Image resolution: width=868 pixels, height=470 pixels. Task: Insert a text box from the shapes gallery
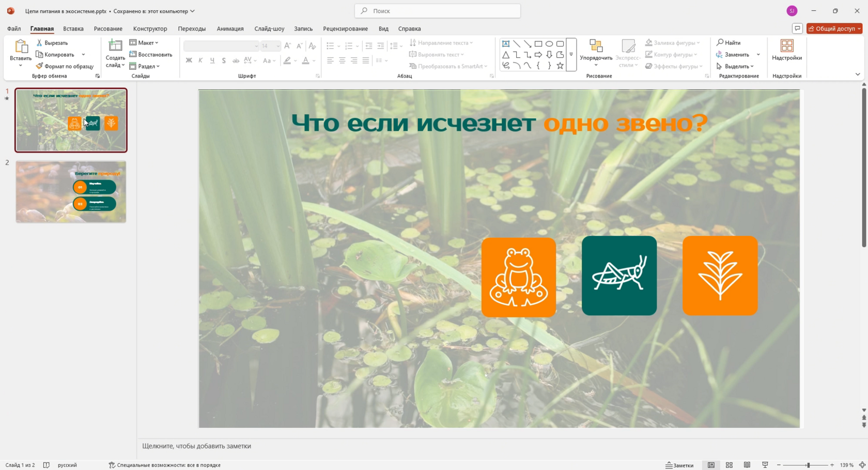506,44
